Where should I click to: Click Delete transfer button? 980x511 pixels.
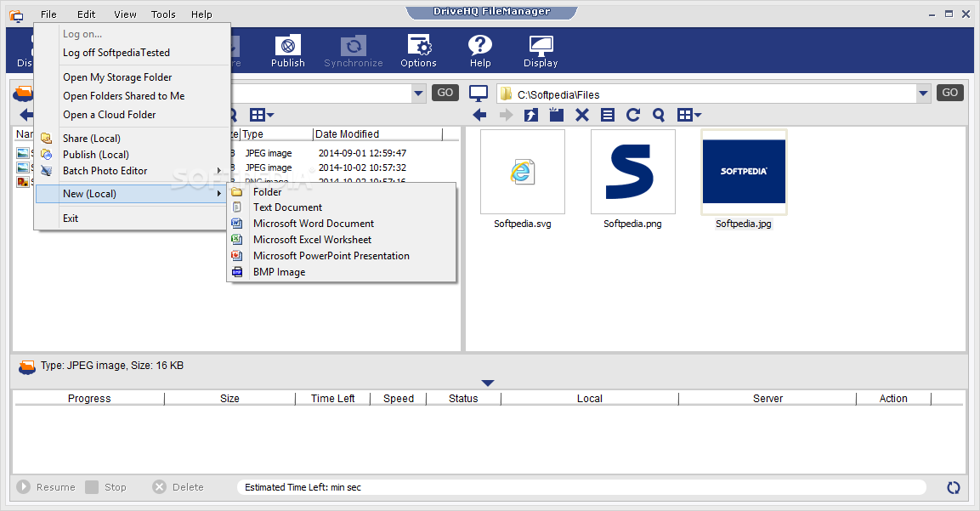pyautogui.click(x=178, y=486)
